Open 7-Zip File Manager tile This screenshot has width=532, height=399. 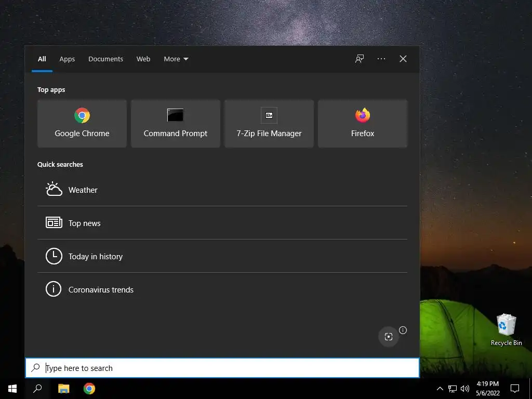269,124
